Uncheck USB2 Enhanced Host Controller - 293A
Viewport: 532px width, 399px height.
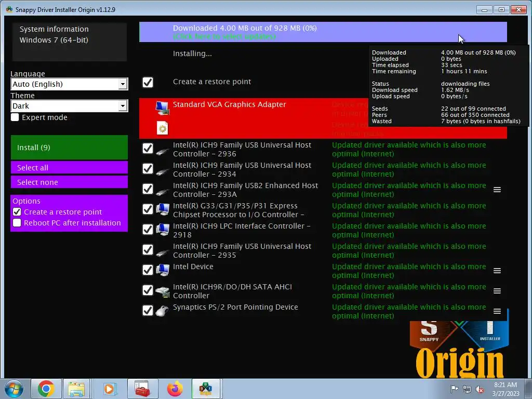pos(148,189)
